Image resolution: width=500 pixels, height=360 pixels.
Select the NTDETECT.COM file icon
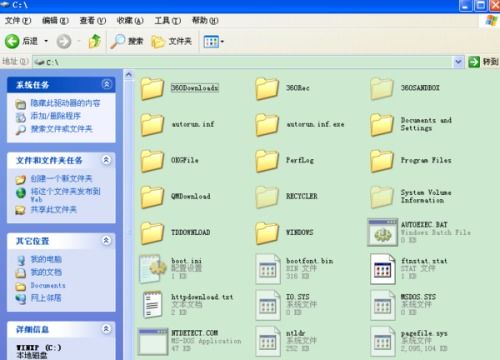click(x=153, y=341)
